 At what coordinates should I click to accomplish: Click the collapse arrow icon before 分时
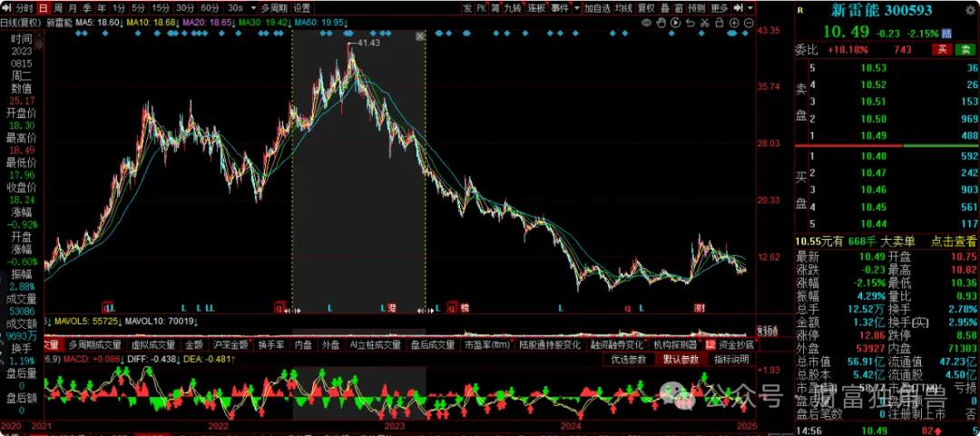pos(5,8)
